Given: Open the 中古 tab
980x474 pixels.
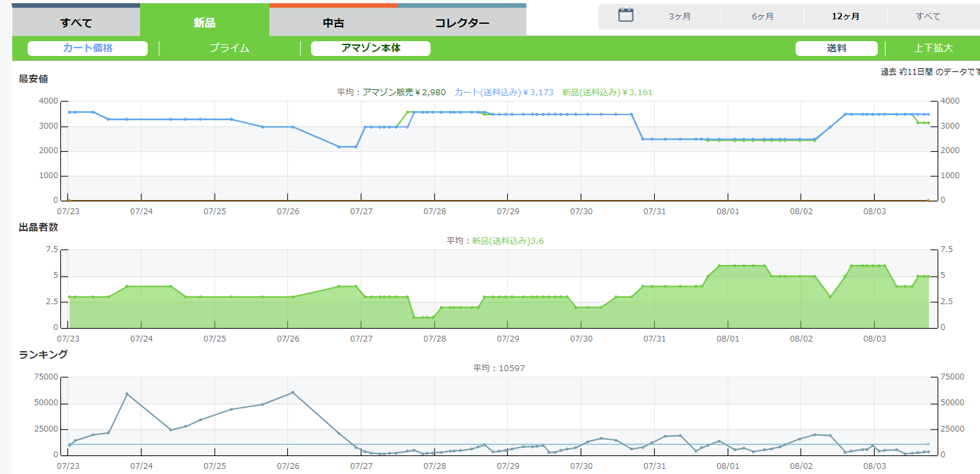Looking at the screenshot, I should pos(333,23).
